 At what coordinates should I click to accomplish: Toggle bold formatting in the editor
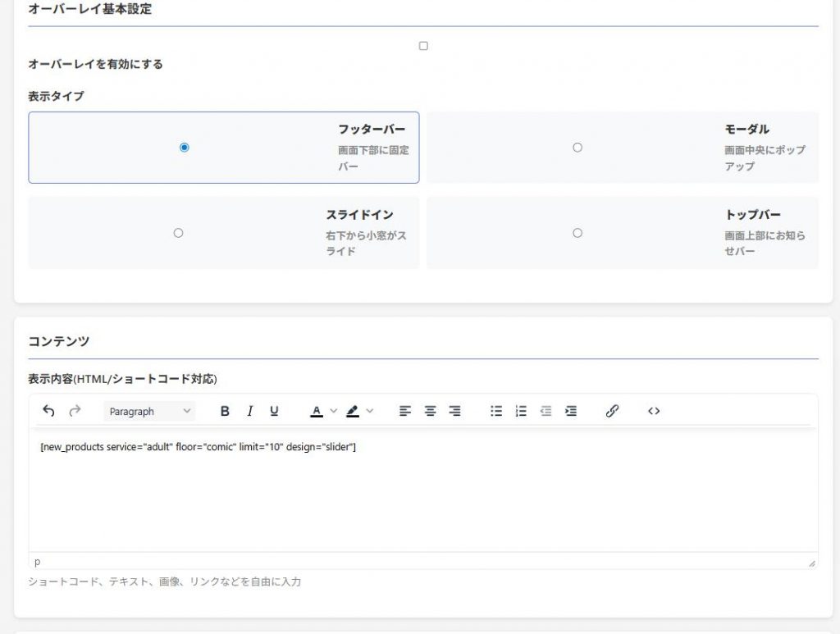(225, 411)
